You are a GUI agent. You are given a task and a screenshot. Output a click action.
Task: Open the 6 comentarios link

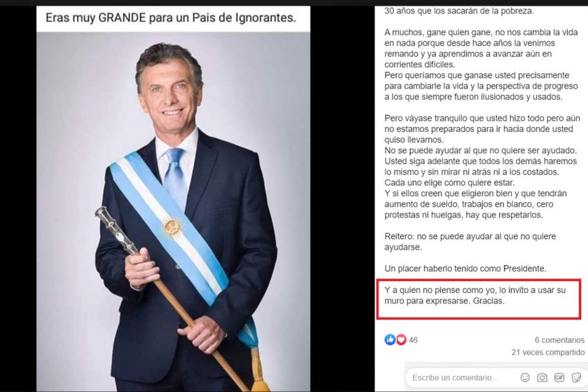(559, 340)
